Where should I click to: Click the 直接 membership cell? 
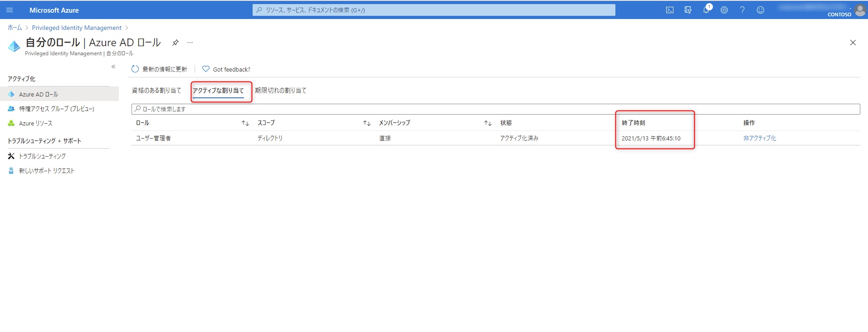pyautogui.click(x=385, y=139)
